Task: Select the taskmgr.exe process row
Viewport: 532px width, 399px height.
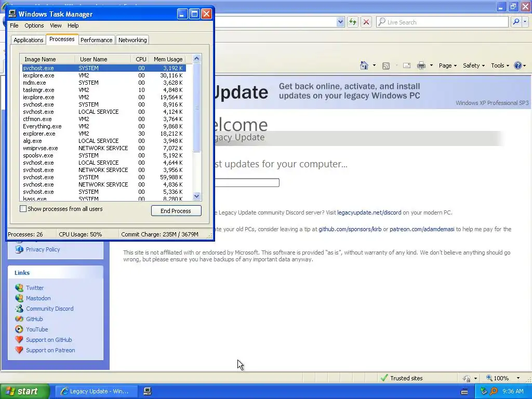Action: pyautogui.click(x=104, y=90)
